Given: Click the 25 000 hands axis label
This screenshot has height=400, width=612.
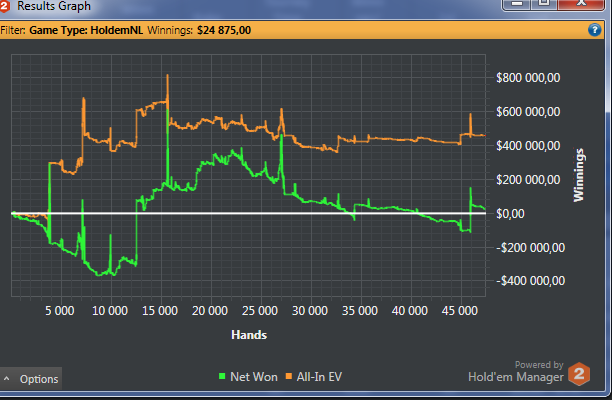Looking at the screenshot, I should point(260,311).
